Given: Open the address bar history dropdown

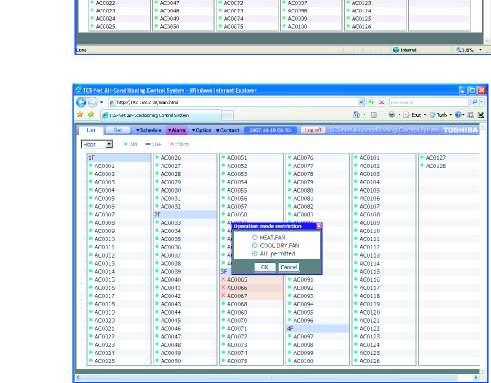Looking at the screenshot, I should (361, 102).
